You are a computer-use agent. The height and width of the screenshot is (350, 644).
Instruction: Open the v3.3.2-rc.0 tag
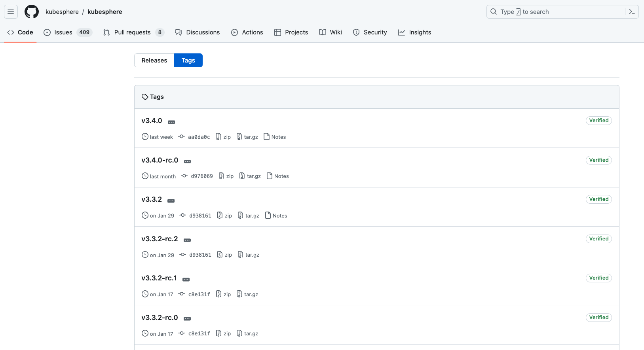point(160,318)
